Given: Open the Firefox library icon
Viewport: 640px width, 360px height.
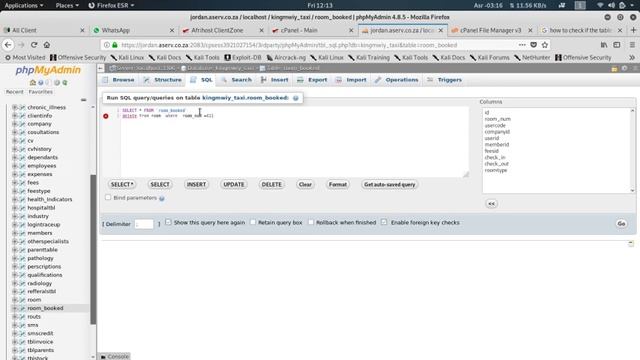Looking at the screenshot, I should tap(604, 45).
